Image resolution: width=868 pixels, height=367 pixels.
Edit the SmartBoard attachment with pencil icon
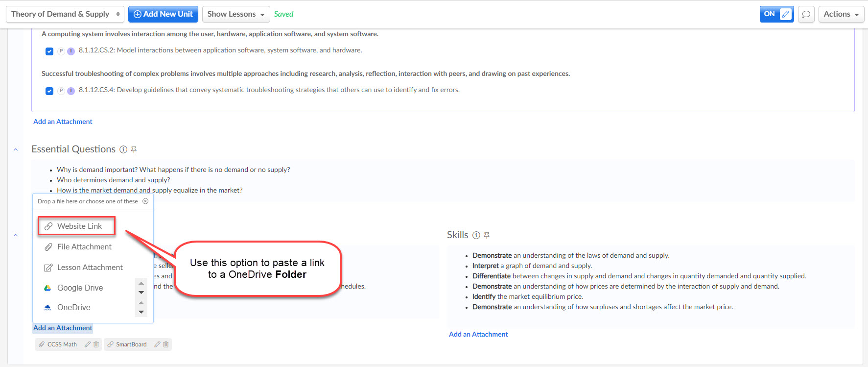[x=157, y=344]
